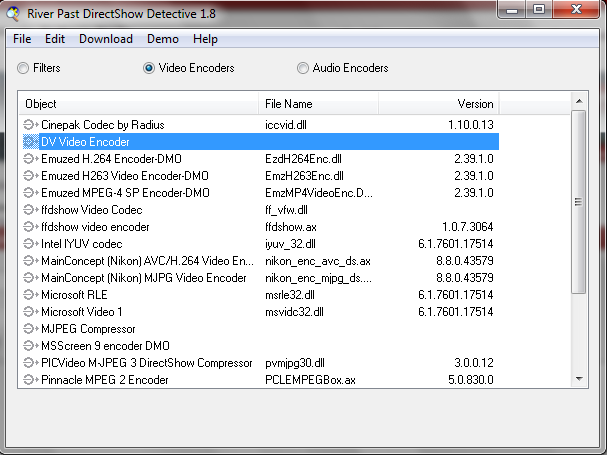Select the Emuzed H.264 Encoder-DMO row

point(261,159)
